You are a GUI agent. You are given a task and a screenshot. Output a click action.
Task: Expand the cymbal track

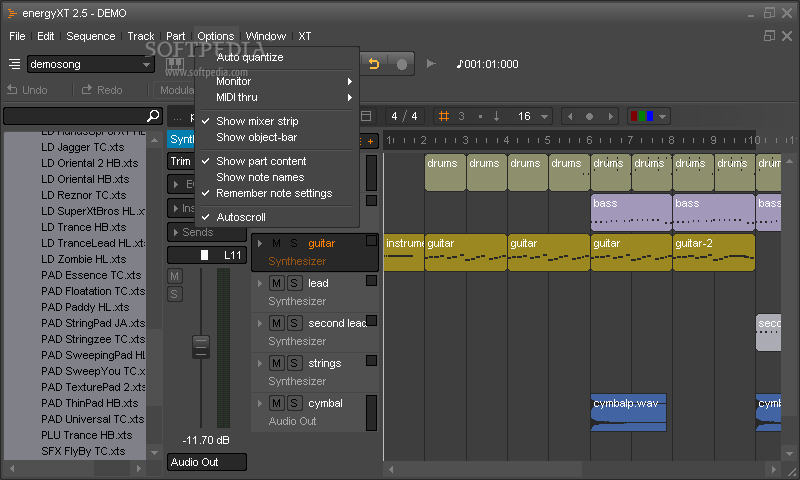[260, 403]
